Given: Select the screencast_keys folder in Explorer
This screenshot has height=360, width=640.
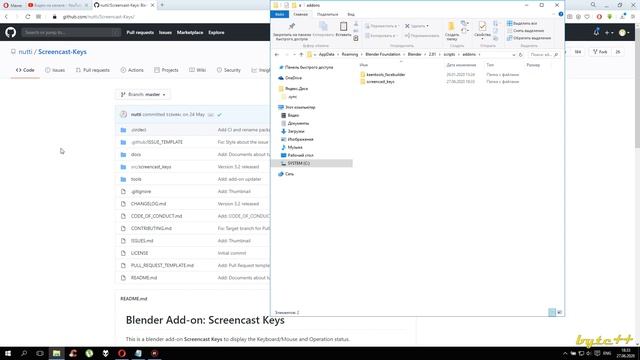Looking at the screenshot, I should tap(380, 82).
